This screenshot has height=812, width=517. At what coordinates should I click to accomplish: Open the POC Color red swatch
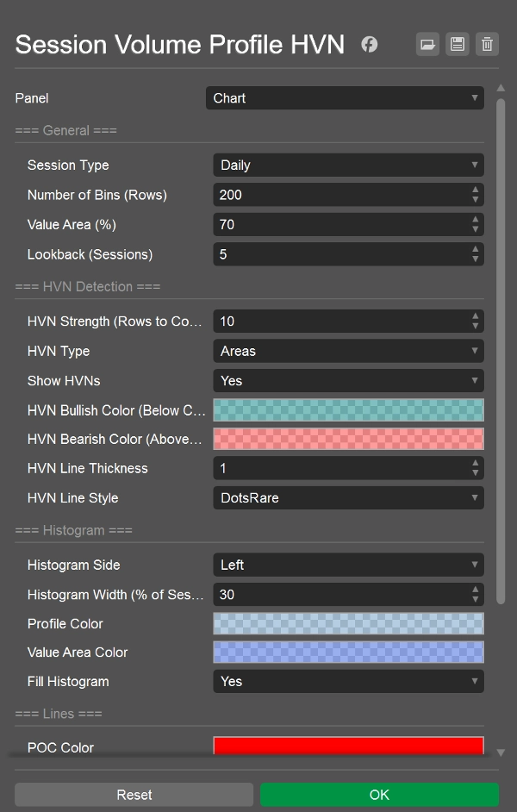point(348,746)
